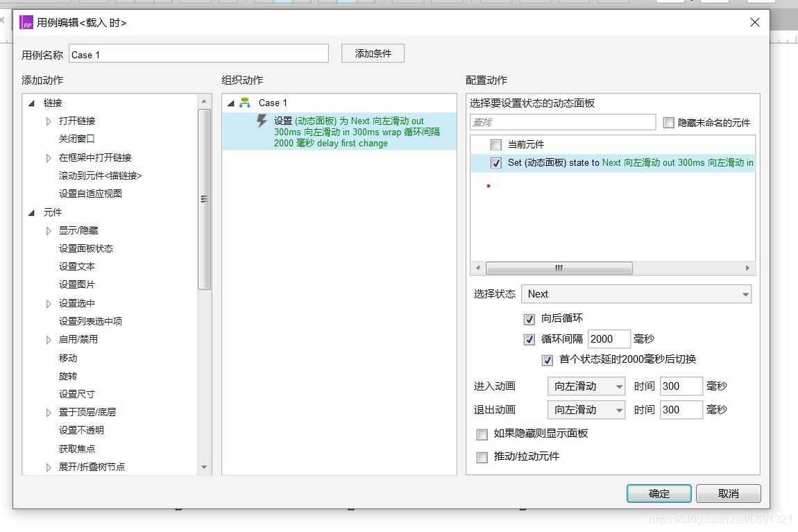
Task: Expand the 打开链接 tree node
Action: tap(49, 121)
